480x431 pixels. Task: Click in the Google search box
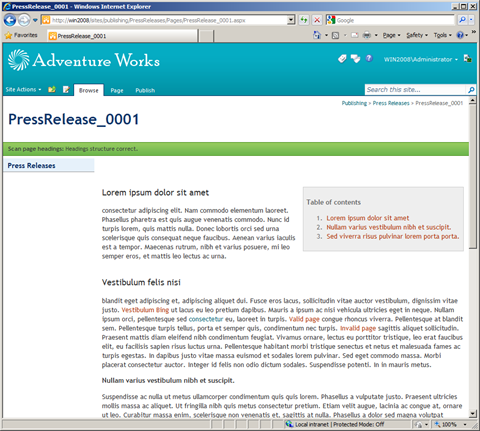(x=394, y=20)
